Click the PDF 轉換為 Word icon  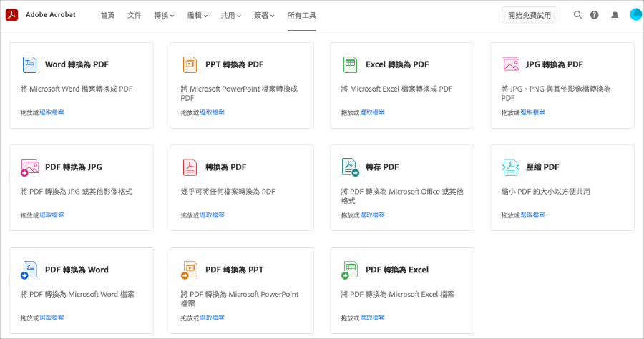tap(29, 270)
